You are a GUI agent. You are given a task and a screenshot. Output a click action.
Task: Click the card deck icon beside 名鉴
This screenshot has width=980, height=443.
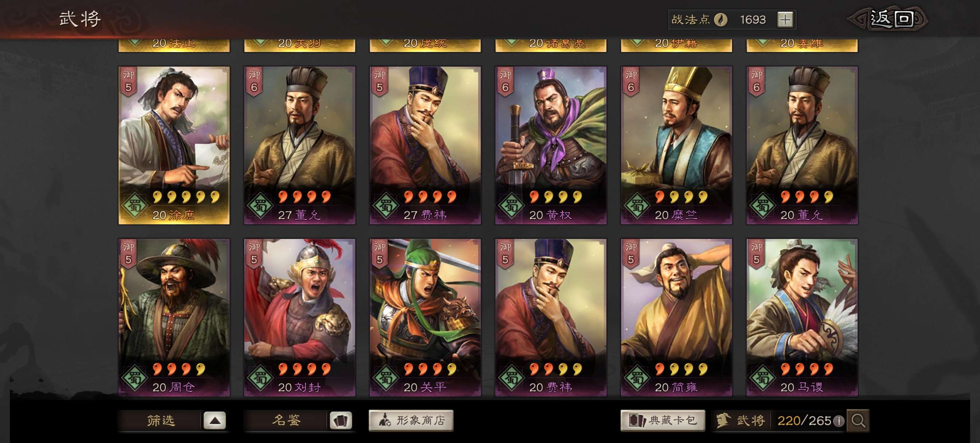[340, 420]
